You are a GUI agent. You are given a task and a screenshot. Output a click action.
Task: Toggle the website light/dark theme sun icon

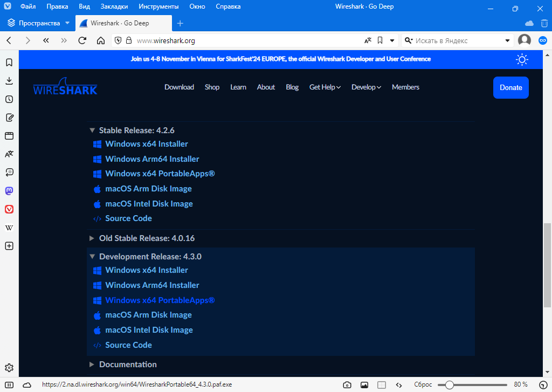(522, 59)
